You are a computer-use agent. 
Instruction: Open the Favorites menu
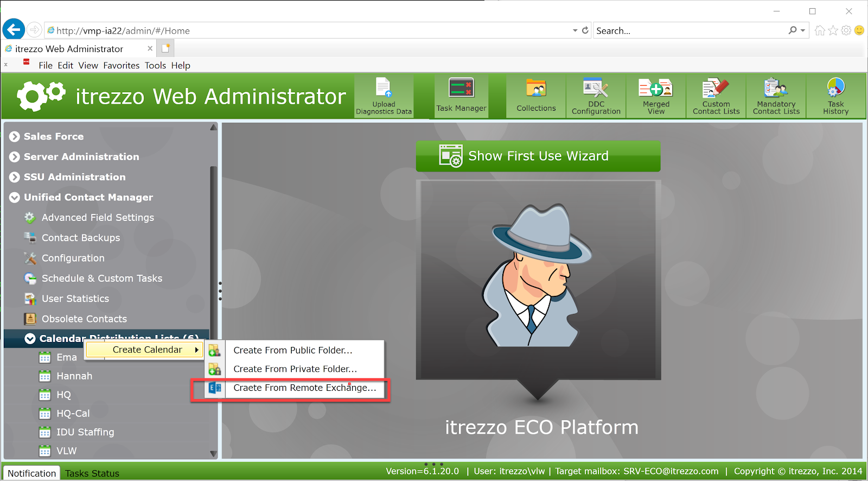122,65
